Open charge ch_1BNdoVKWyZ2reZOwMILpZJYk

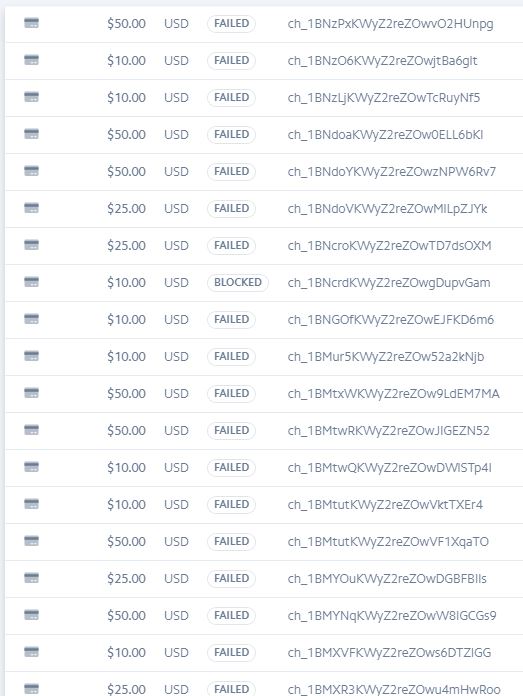387,209
